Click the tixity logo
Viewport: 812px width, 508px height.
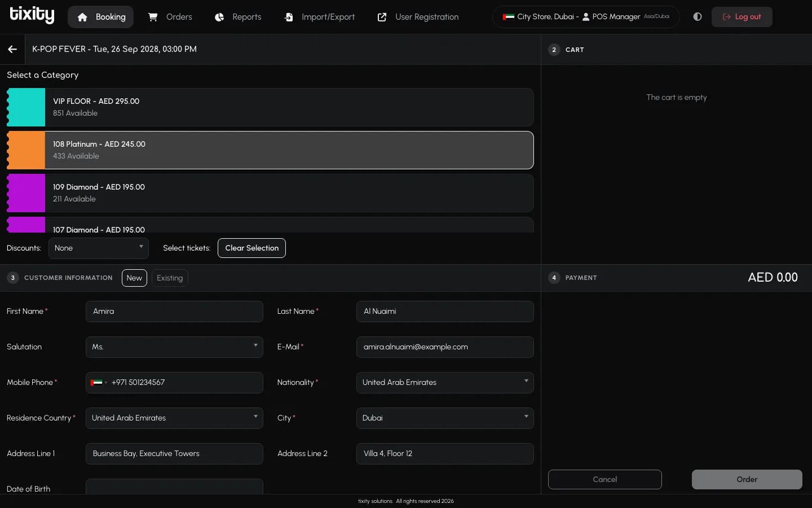[32, 15]
